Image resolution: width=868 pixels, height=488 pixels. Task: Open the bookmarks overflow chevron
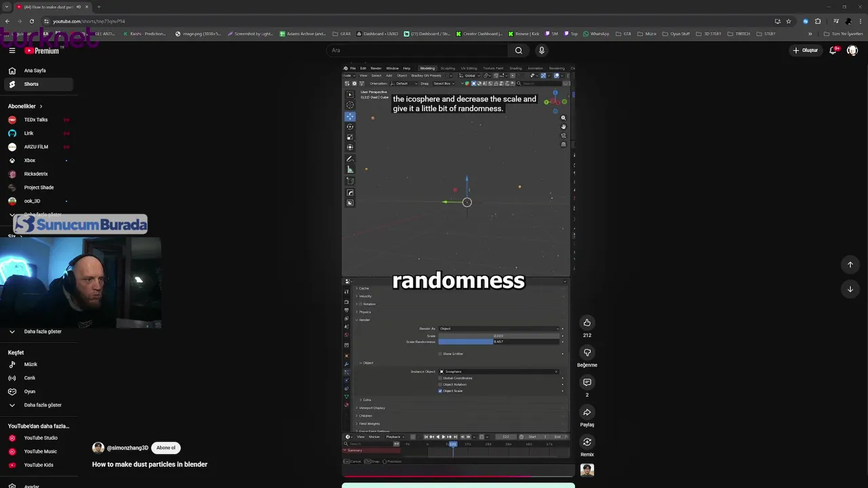[810, 34]
